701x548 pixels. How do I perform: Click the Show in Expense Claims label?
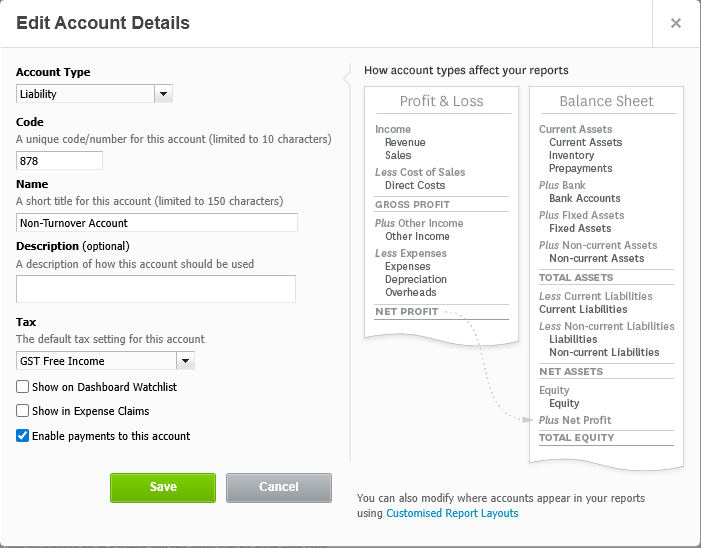90,411
